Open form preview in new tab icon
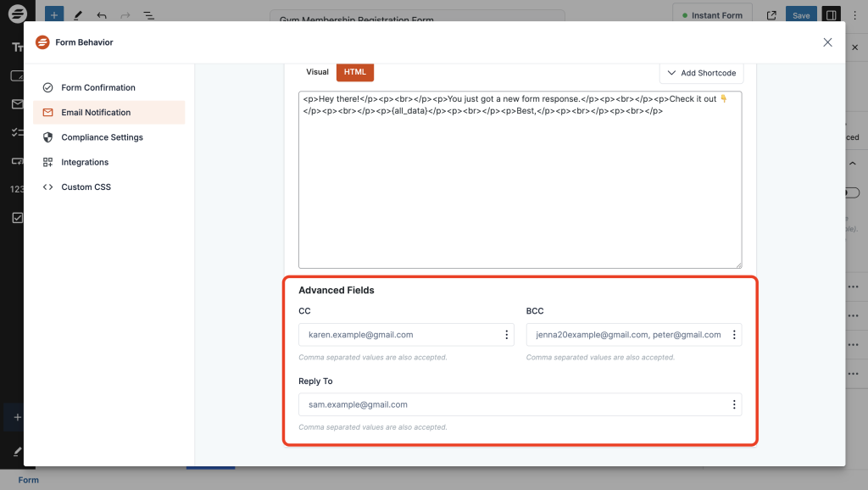The height and width of the screenshot is (490, 868). pyautogui.click(x=771, y=15)
